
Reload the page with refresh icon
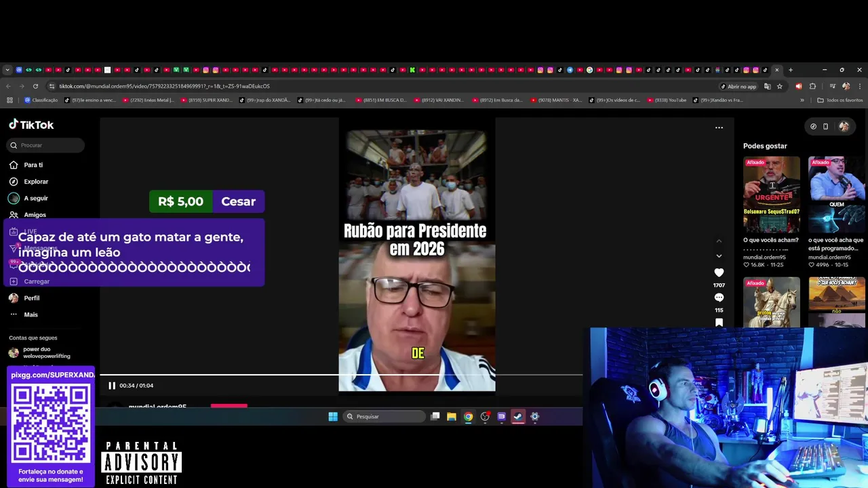click(35, 86)
